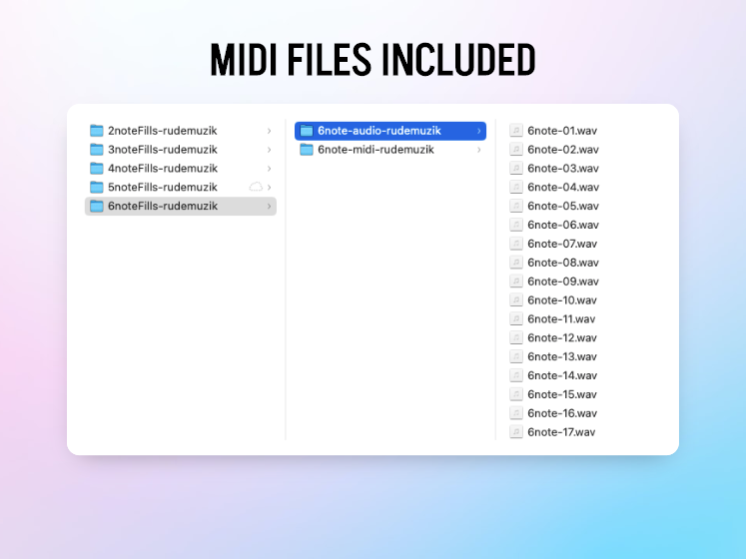Image resolution: width=746 pixels, height=560 pixels.
Task: Click the 6note-17.wav audio file icon
Action: pos(516,432)
